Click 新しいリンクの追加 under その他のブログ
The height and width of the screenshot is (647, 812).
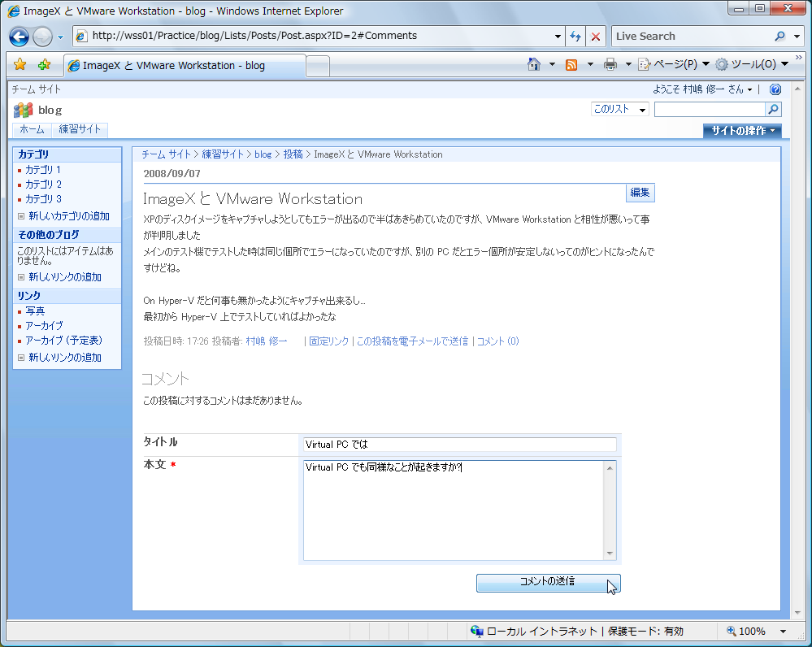point(65,277)
